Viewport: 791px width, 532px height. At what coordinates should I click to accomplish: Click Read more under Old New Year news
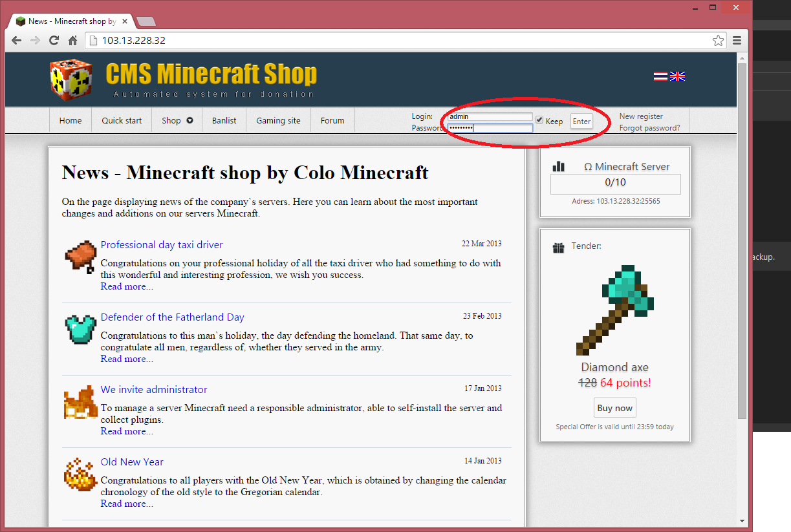click(127, 504)
